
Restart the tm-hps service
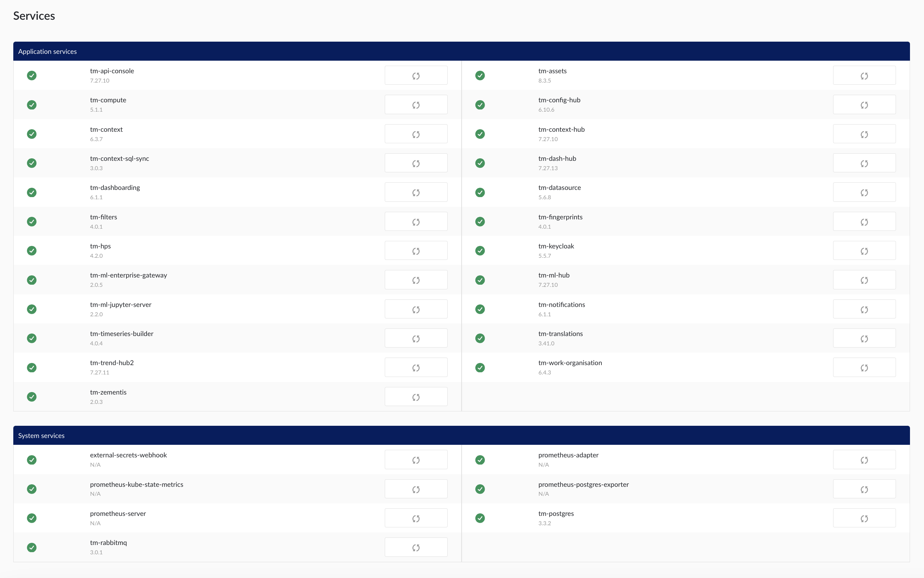(416, 250)
